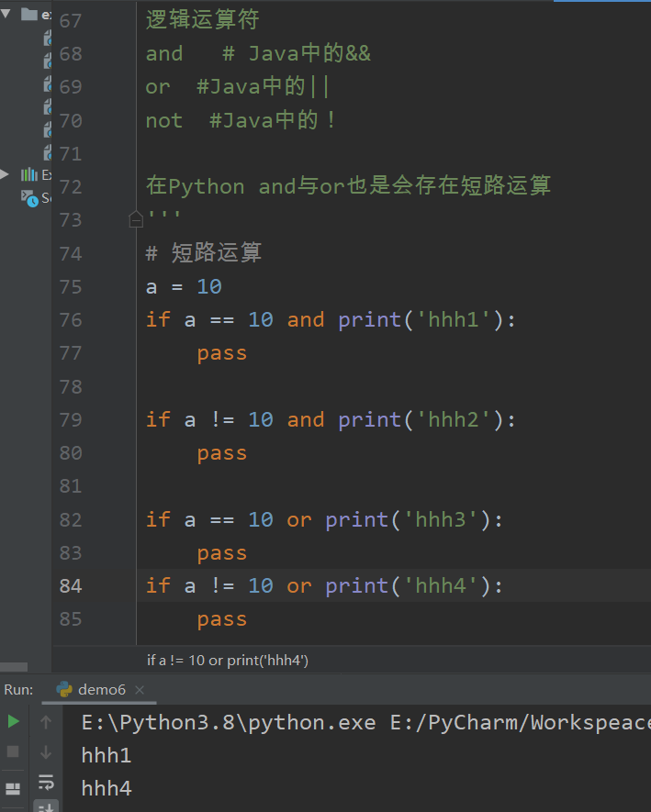Click the print('hhh1') call on line 76
Image resolution: width=651 pixels, height=812 pixels.
click(421, 319)
